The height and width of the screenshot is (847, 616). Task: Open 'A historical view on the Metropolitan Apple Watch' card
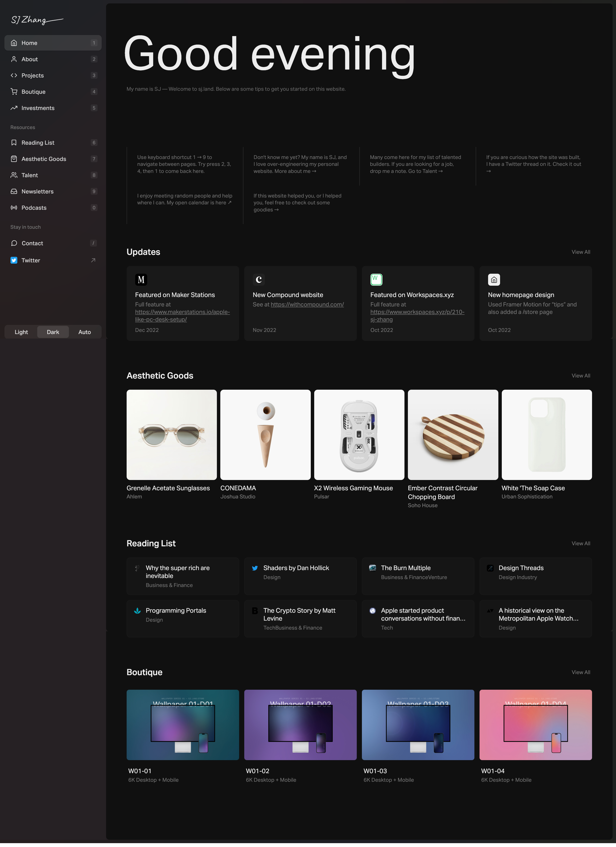click(x=535, y=619)
